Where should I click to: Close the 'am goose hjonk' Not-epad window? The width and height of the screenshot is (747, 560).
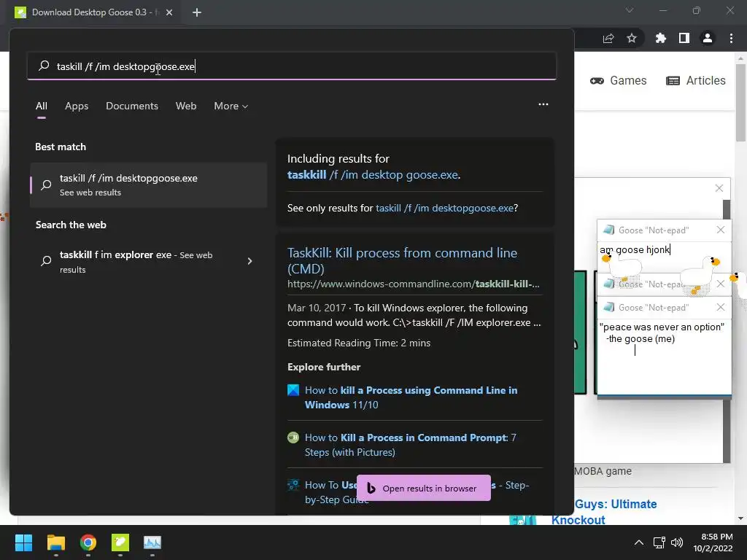(721, 230)
